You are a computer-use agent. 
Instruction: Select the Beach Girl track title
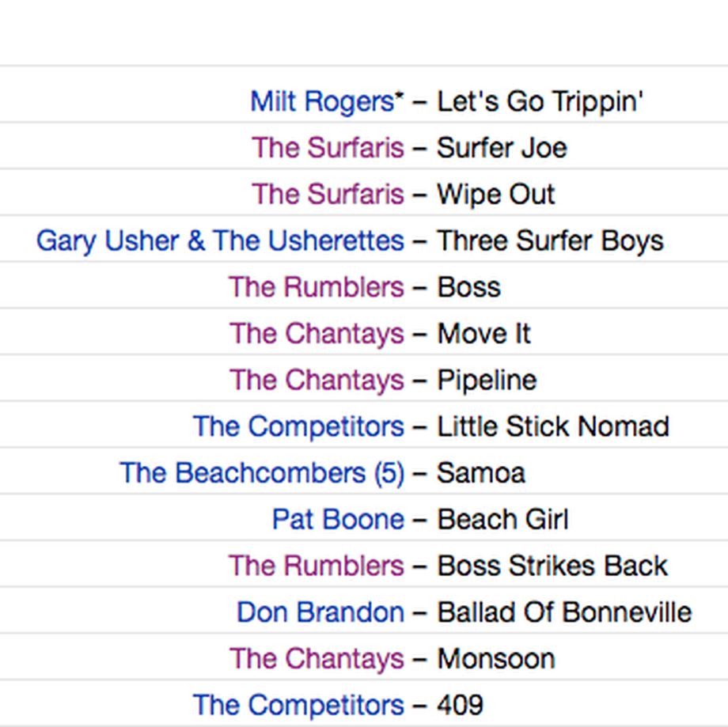coord(502,519)
